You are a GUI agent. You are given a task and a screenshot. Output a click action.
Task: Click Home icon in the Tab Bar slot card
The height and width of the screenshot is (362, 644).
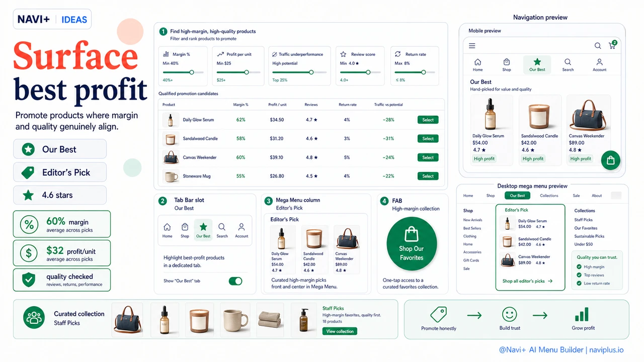(x=168, y=227)
